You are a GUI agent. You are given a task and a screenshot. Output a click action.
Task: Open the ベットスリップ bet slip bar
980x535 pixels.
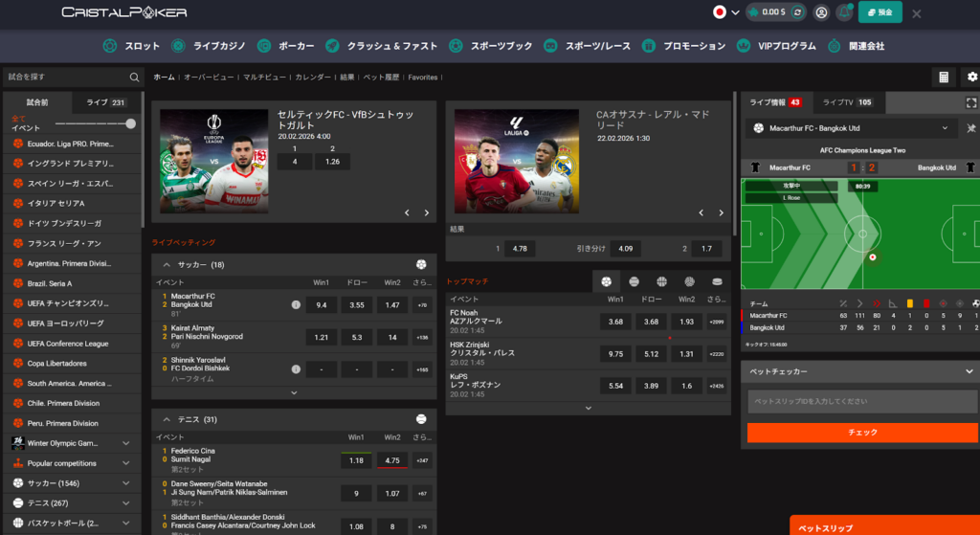pos(885,525)
